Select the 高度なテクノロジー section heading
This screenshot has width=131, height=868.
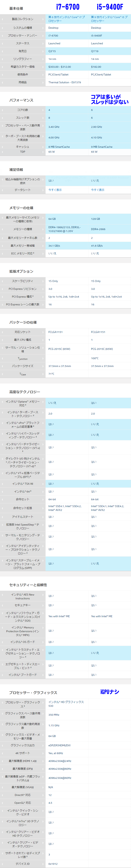pos(24,392)
